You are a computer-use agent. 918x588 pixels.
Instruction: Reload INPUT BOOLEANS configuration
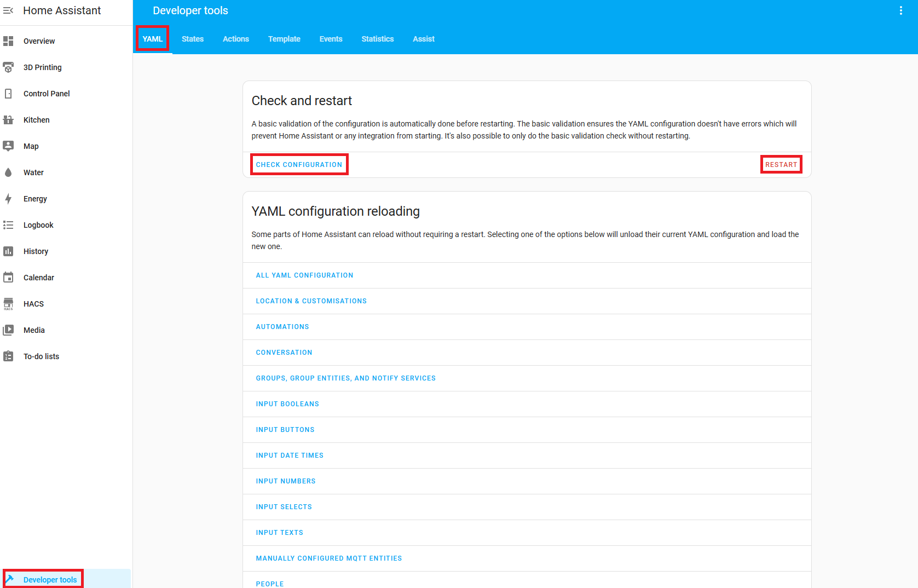tap(287, 403)
